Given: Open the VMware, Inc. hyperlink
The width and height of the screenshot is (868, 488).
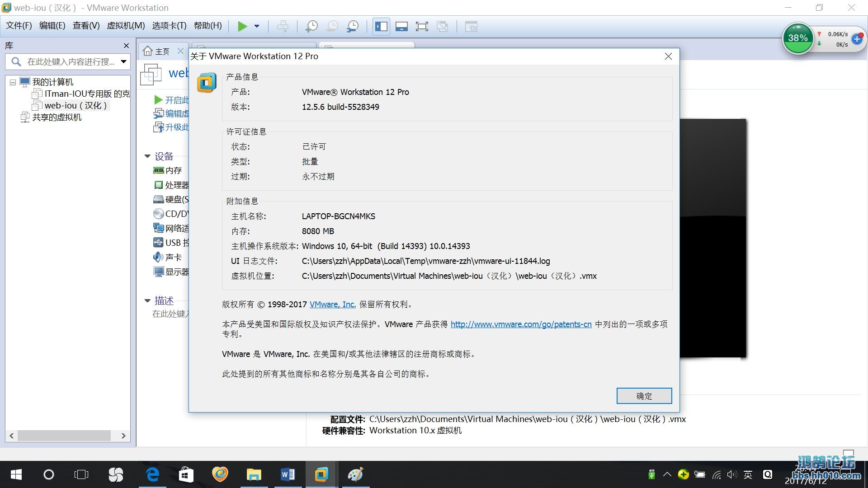Looking at the screenshot, I should (333, 305).
